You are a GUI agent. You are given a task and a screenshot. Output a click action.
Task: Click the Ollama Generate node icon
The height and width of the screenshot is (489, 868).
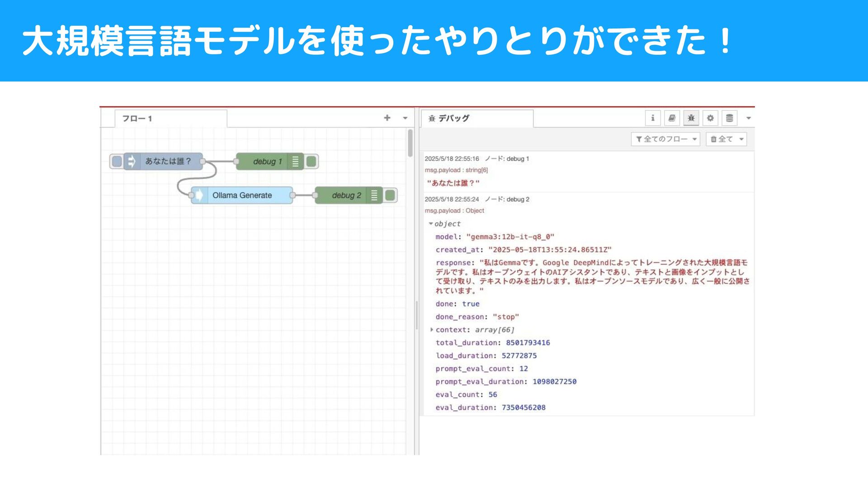[x=199, y=195]
